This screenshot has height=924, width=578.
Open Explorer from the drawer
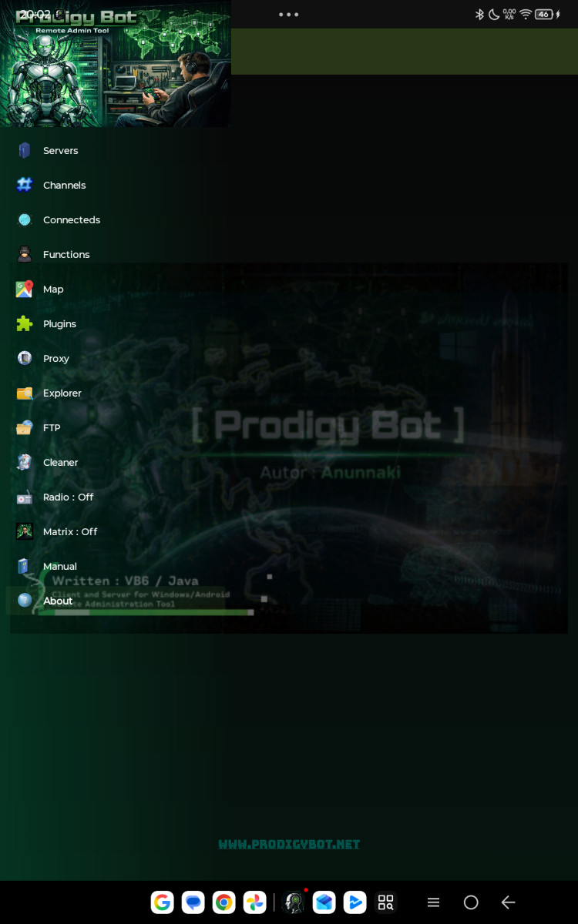point(116,393)
